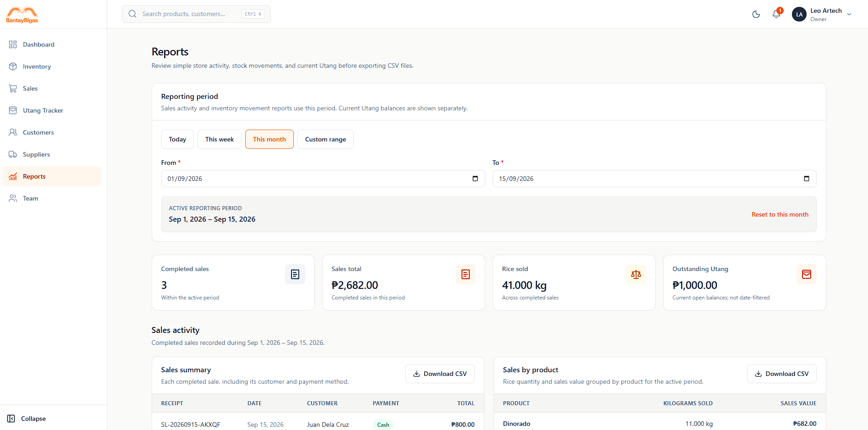Click the KILOGRAMS SOLD column header
The width and height of the screenshot is (868, 430).
point(688,403)
